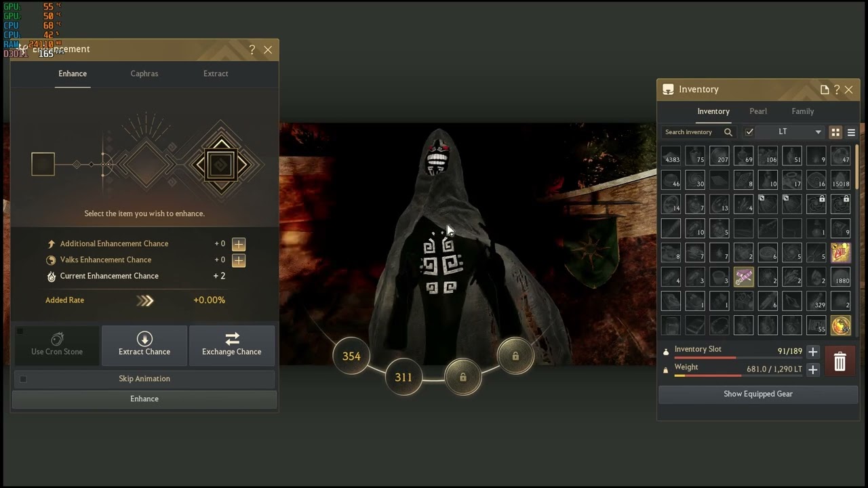Open the Inventory window help icon
868x488 pixels.
837,89
